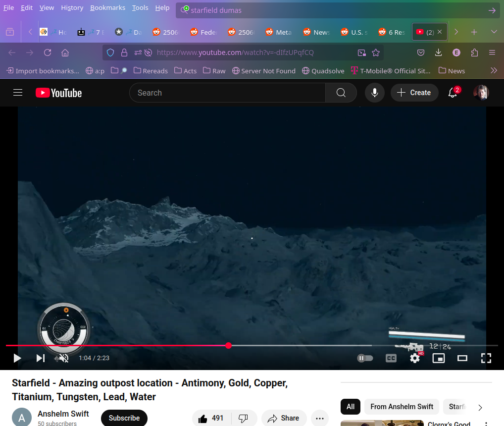Open YouTube notifications bell
The height and width of the screenshot is (426, 504).
point(453,93)
